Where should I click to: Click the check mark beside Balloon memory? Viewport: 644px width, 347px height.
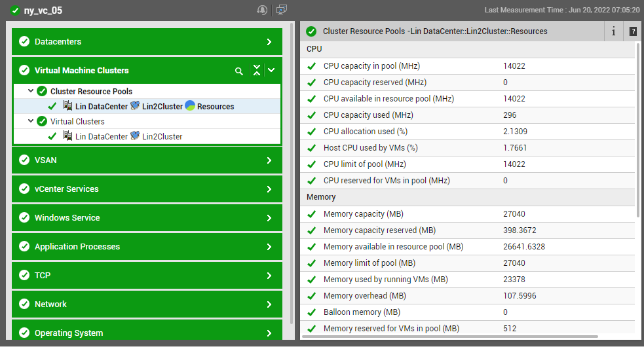[312, 312]
